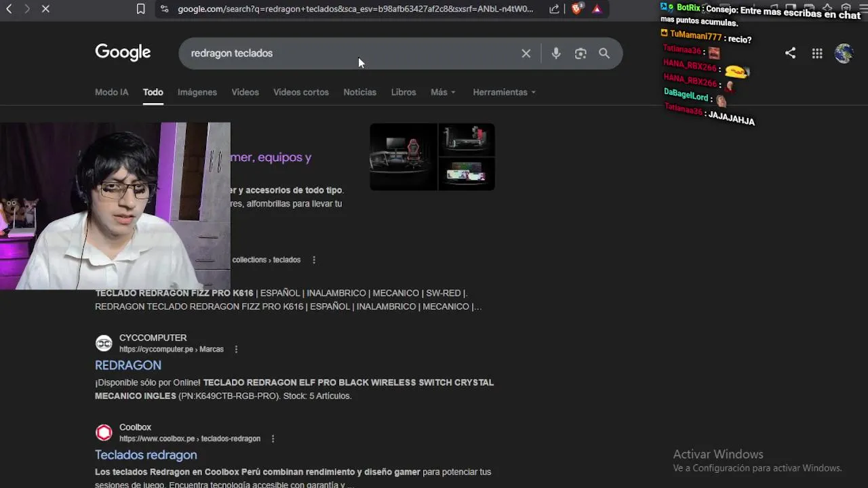Click the coolbox.pe › teclados-redragon URL

190,439
